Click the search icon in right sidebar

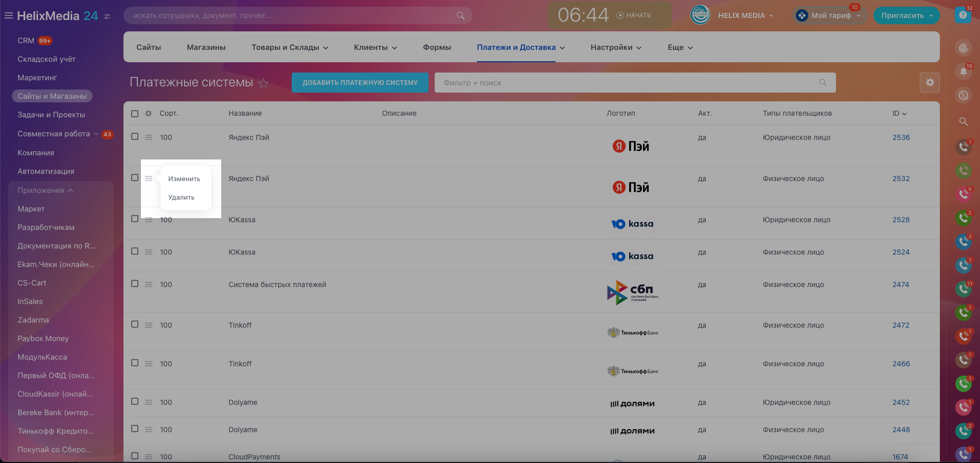coord(964,122)
